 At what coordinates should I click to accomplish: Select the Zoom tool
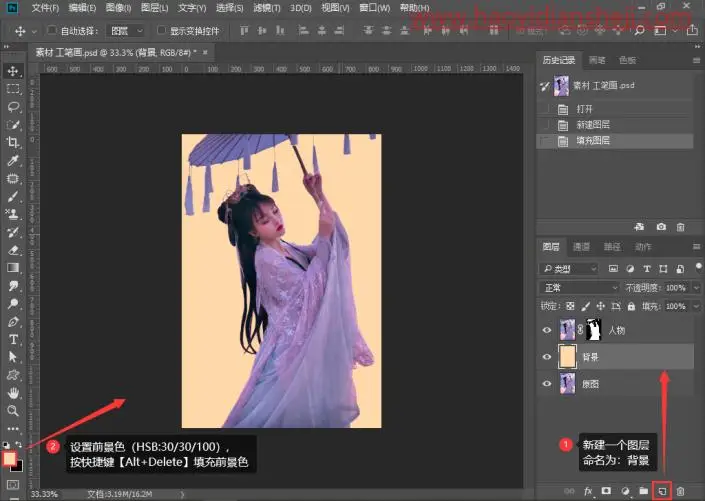(13, 411)
